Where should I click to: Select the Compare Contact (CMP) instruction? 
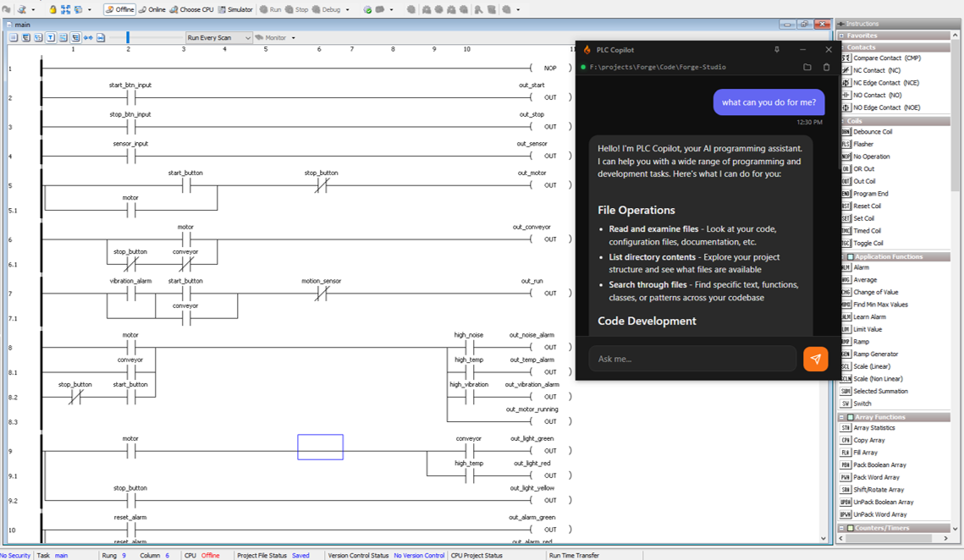pos(893,58)
